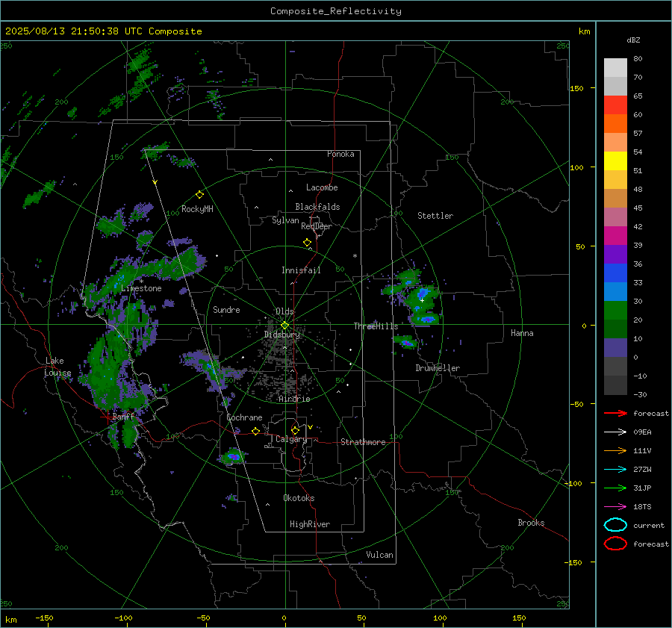The image size is (672, 628).
Task: Click the yellow diamond marker above Calgary
Action: tap(295, 430)
